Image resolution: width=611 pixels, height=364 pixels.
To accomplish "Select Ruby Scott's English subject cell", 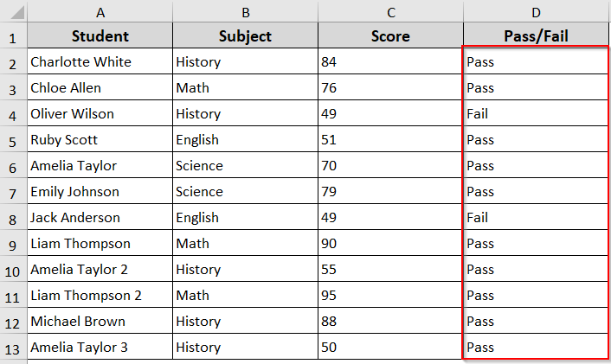I will point(246,140).
